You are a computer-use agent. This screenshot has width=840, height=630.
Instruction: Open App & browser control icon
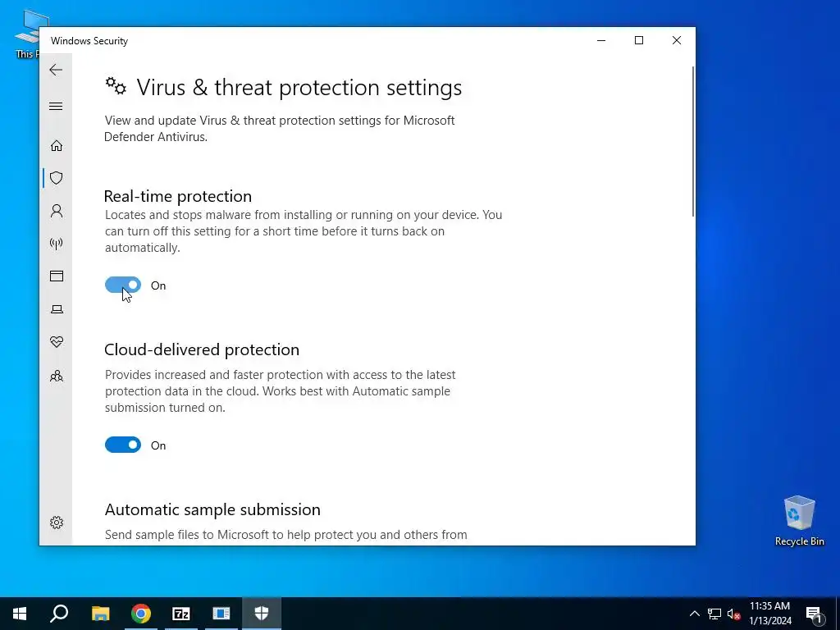click(x=57, y=276)
